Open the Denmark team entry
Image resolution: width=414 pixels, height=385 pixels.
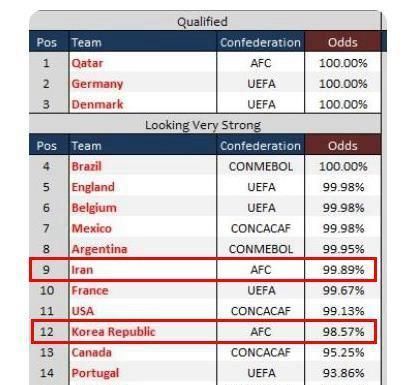tap(97, 104)
